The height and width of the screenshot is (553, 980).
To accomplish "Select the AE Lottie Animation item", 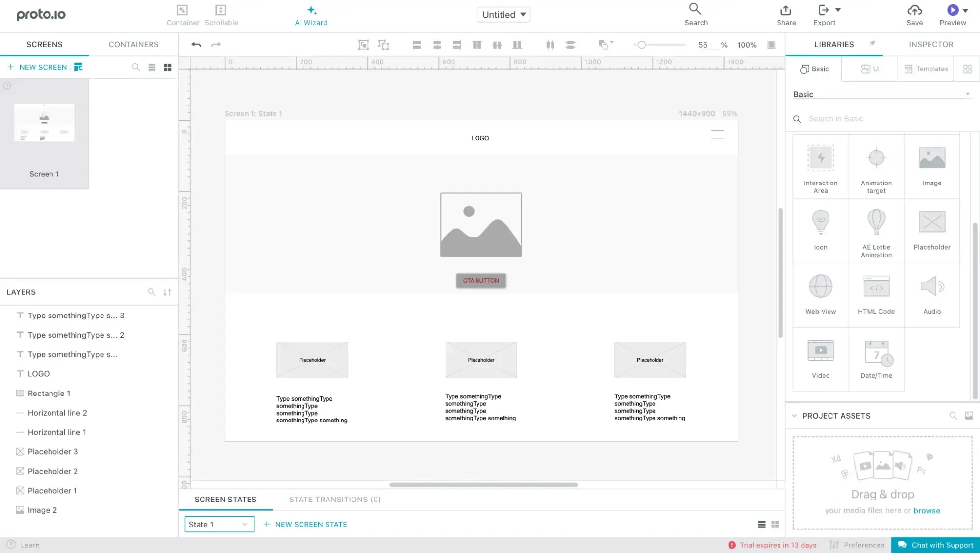I will pyautogui.click(x=876, y=231).
